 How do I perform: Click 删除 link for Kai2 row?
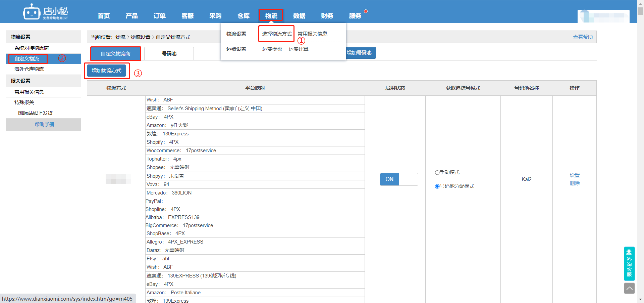[575, 183]
